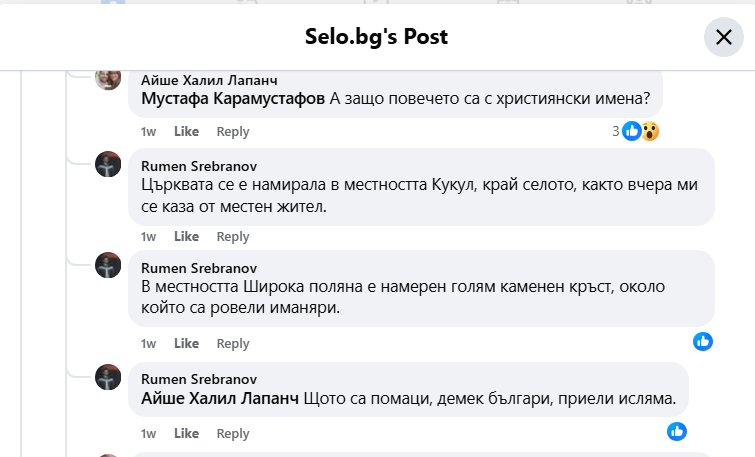View like reaction on Широка поляна comment
The image size is (755, 457).
pos(703,341)
